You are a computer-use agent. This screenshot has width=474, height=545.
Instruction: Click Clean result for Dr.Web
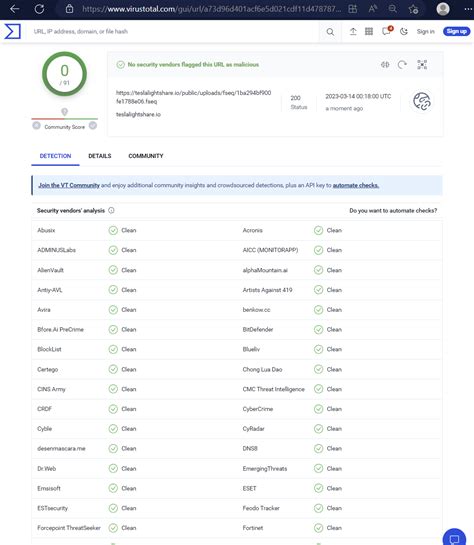(129, 469)
